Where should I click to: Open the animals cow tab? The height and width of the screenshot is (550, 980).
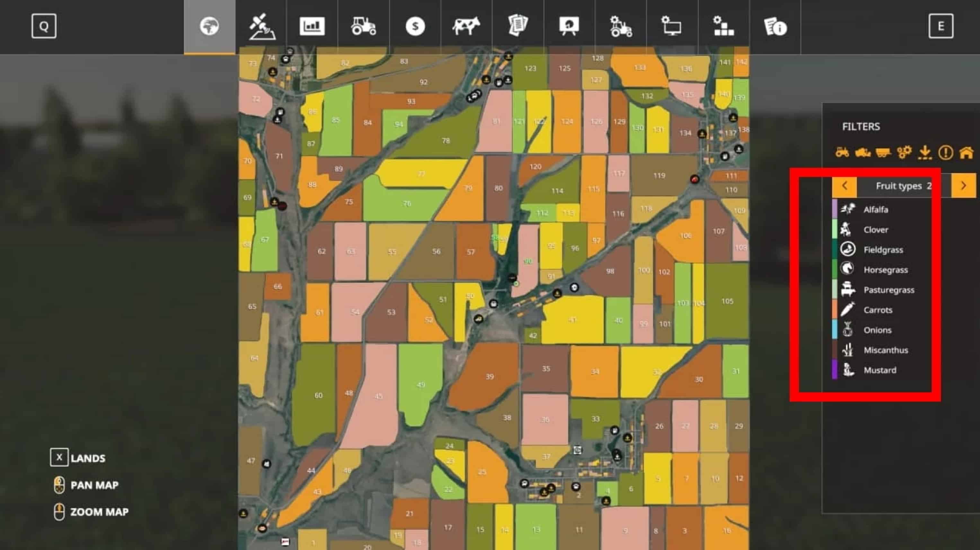pos(466,27)
